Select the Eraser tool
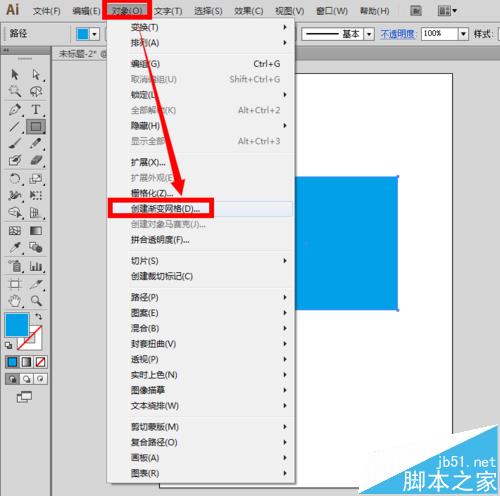The width and height of the screenshot is (500, 496). (36, 160)
